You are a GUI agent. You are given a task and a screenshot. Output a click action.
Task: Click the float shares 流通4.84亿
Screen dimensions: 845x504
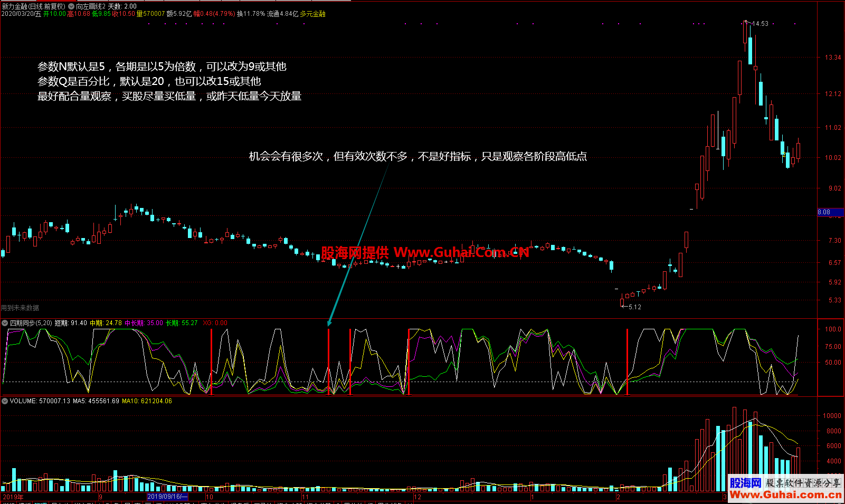(x=282, y=14)
